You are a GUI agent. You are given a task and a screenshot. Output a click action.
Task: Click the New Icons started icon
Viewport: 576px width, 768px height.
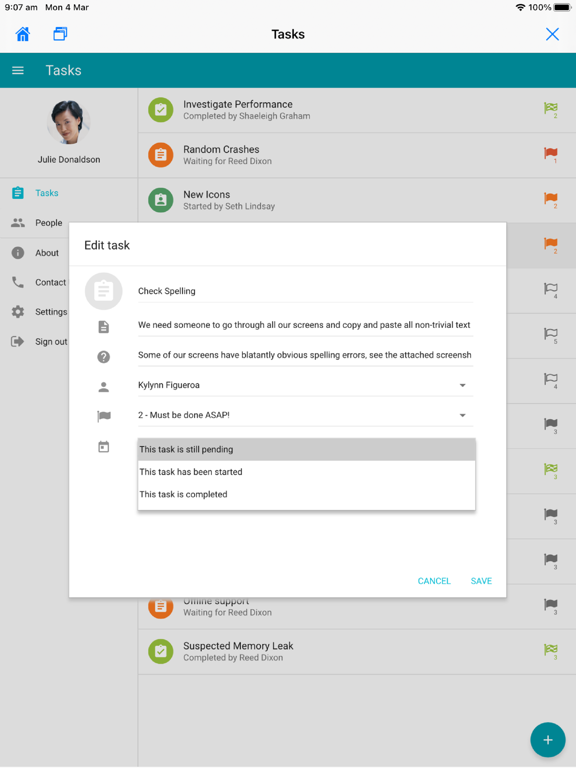161,200
